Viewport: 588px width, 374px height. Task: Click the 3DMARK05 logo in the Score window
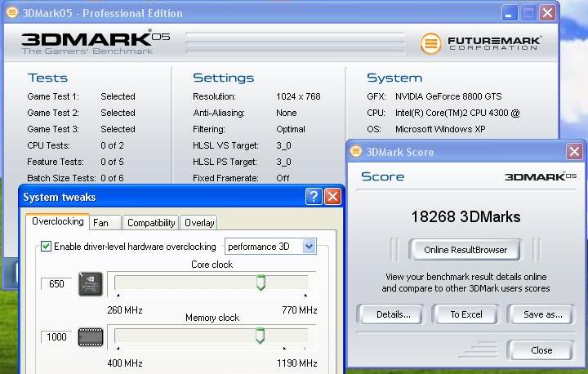[540, 176]
